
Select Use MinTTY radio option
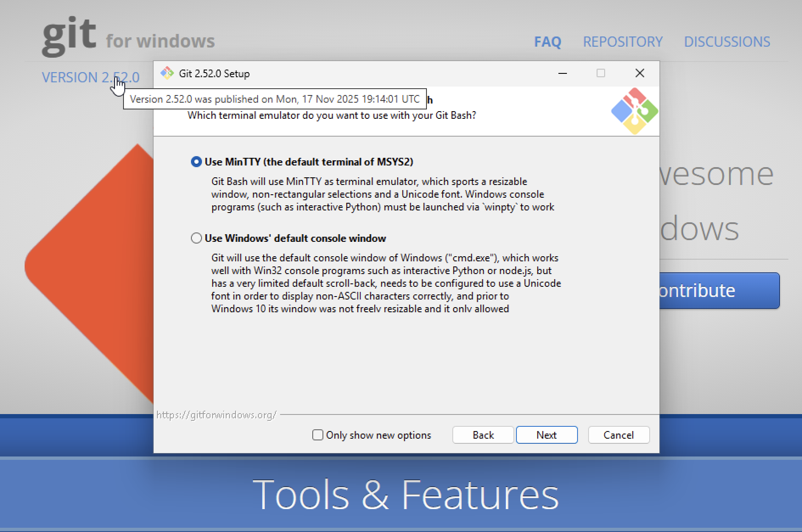(196, 162)
